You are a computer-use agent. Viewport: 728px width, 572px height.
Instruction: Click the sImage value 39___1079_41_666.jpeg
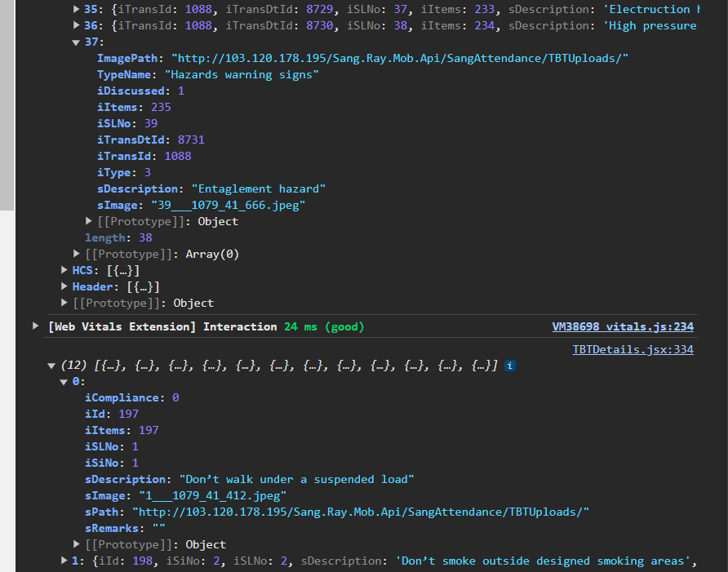[223, 205]
